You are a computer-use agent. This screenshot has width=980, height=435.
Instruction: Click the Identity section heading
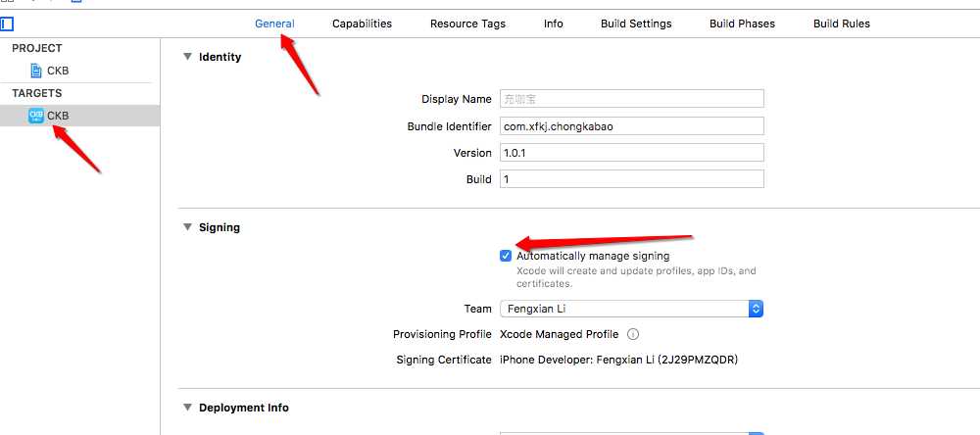tap(220, 57)
